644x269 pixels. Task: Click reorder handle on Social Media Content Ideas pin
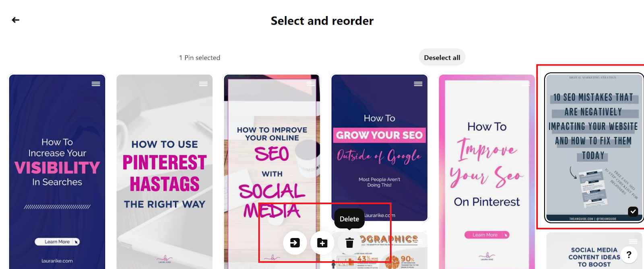(x=633, y=241)
